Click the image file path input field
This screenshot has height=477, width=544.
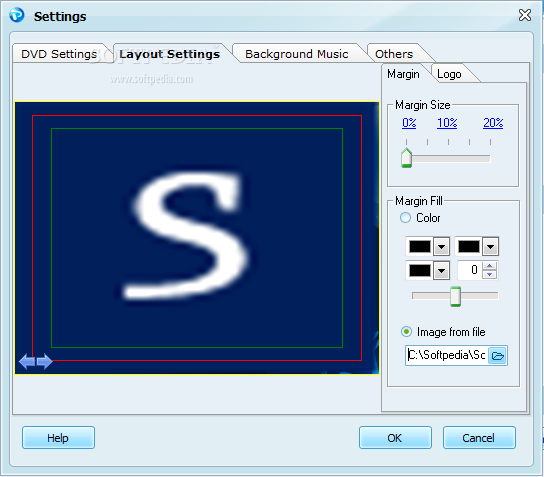click(x=447, y=355)
